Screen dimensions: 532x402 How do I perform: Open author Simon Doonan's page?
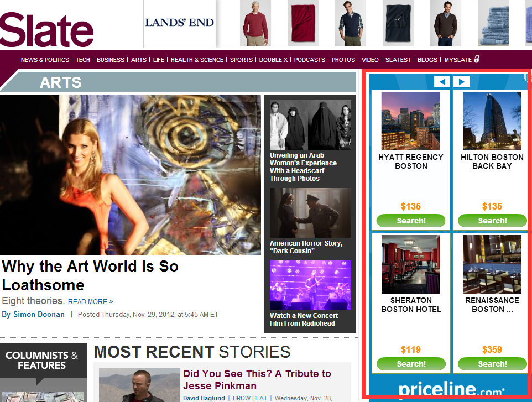(x=39, y=315)
